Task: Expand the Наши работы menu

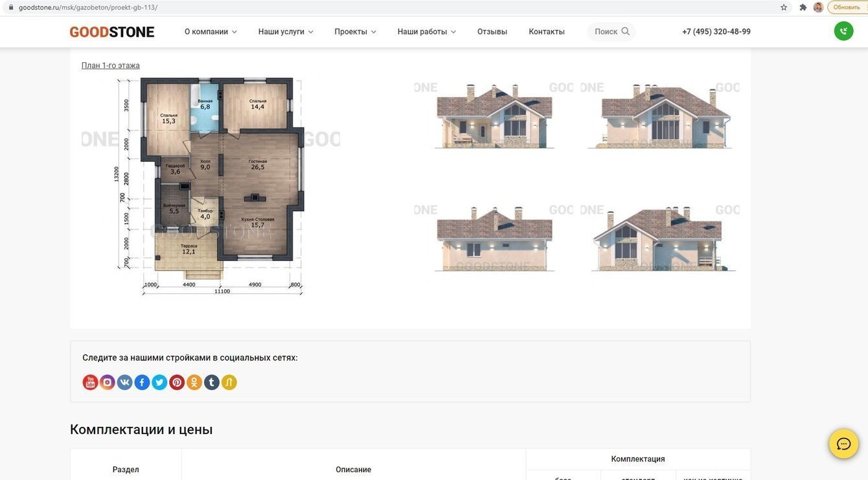Action: click(426, 32)
